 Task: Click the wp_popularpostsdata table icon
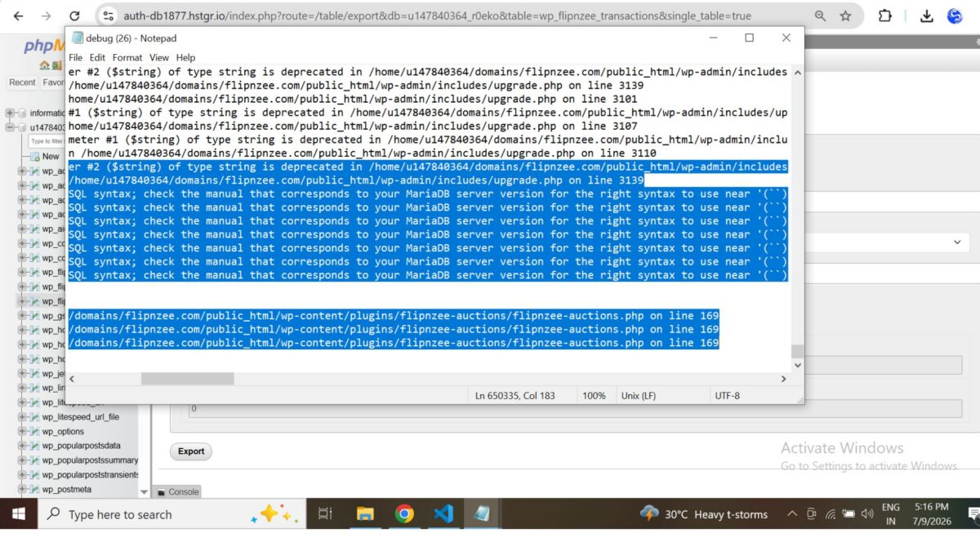pos(34,446)
